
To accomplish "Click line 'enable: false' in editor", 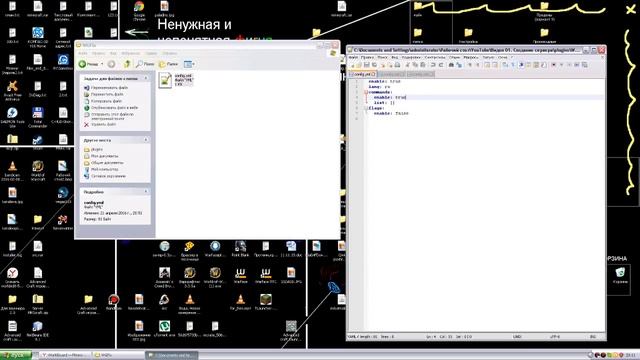I will point(391,113).
